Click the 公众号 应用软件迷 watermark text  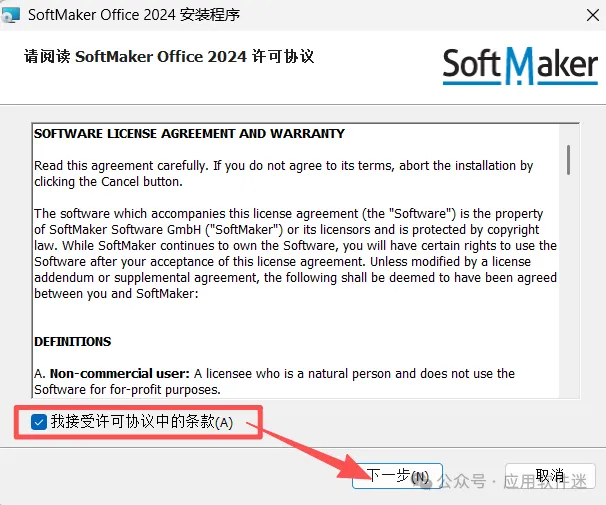pyautogui.click(x=513, y=481)
